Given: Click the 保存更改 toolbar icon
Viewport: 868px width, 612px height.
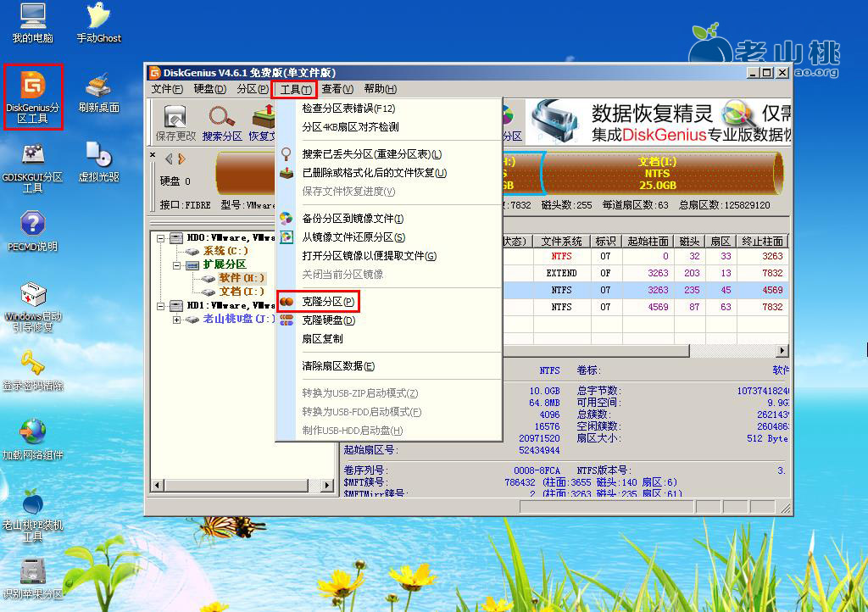Looking at the screenshot, I should [175, 120].
